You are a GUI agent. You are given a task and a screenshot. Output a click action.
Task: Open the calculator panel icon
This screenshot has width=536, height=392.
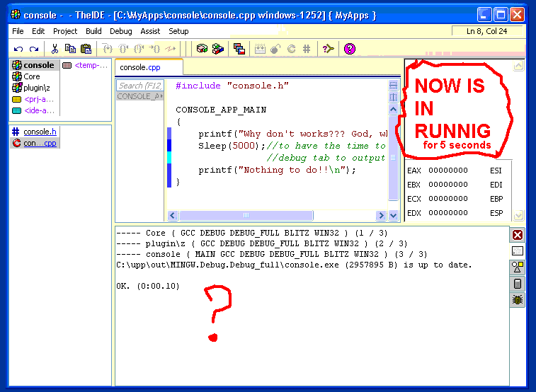tap(518, 284)
